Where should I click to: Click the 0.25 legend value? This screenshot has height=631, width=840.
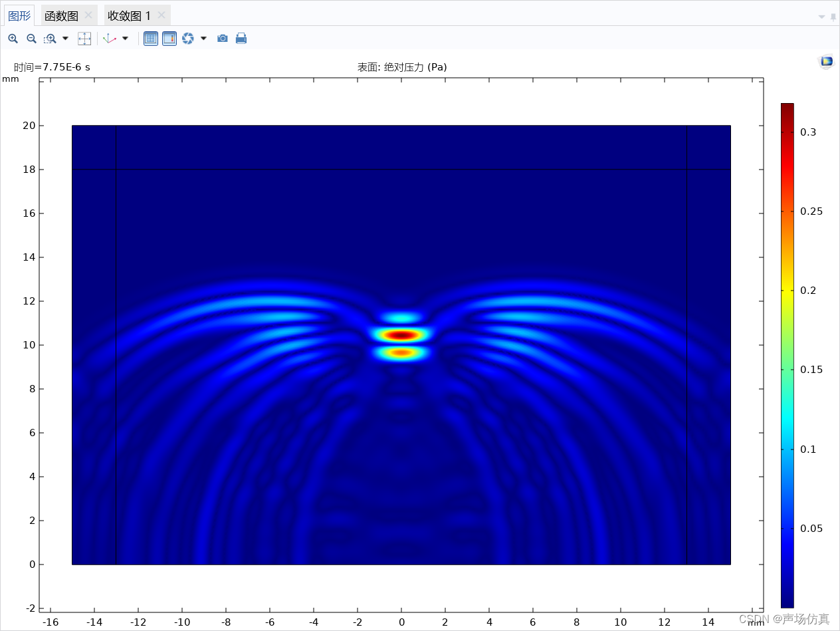[811, 211]
